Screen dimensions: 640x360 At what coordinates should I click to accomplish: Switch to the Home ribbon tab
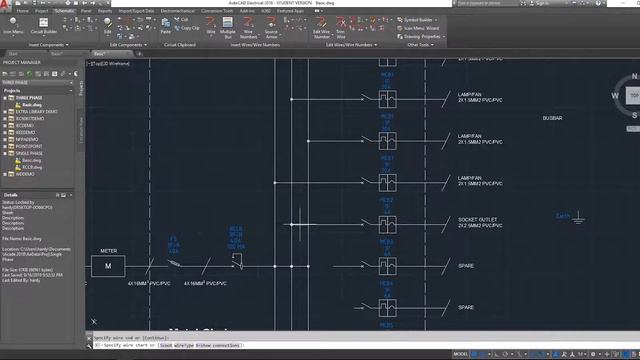[x=22, y=11]
